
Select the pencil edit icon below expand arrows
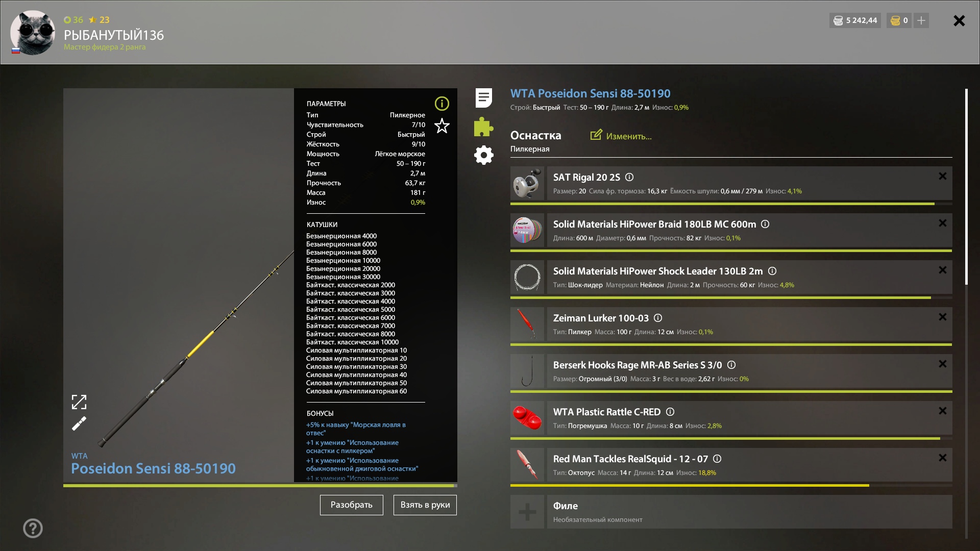click(79, 423)
